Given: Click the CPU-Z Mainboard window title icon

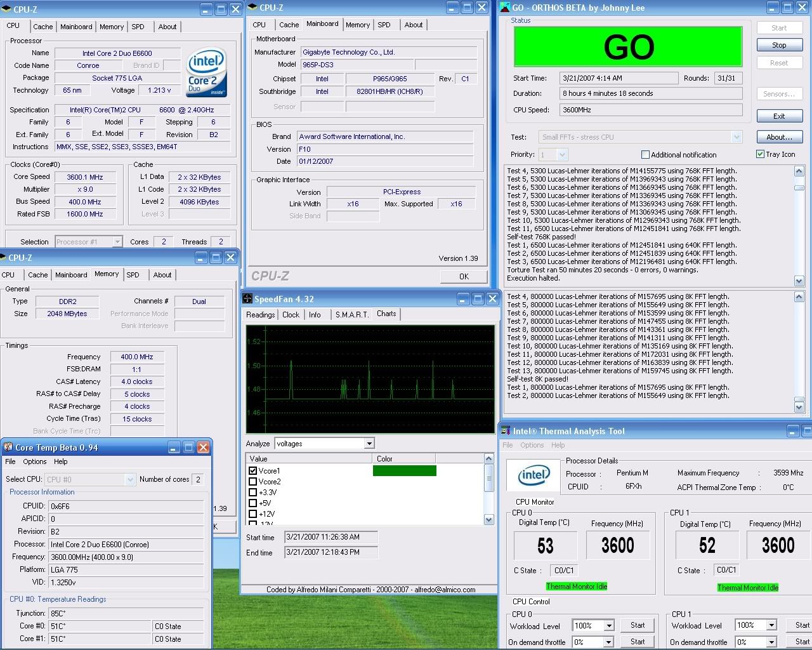Looking at the screenshot, I should pyautogui.click(x=252, y=8).
